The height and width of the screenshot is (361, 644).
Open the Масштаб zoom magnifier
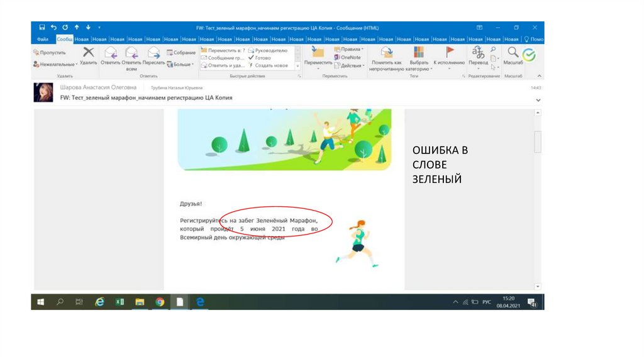click(x=513, y=55)
